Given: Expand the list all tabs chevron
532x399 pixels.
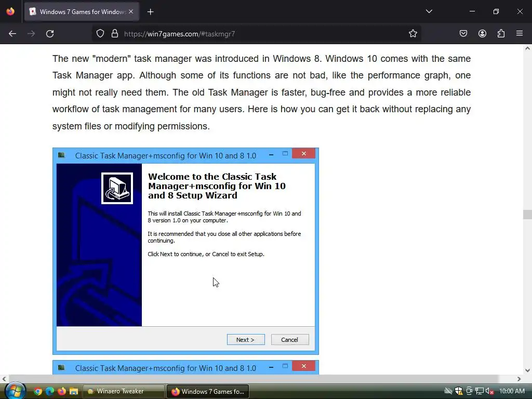Looking at the screenshot, I should (429, 11).
